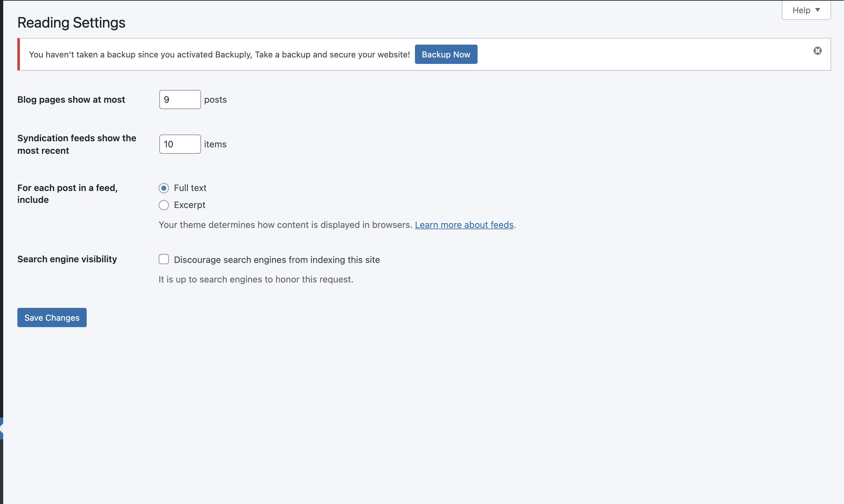
Task: Edit the blog pages post count field
Action: pos(180,99)
